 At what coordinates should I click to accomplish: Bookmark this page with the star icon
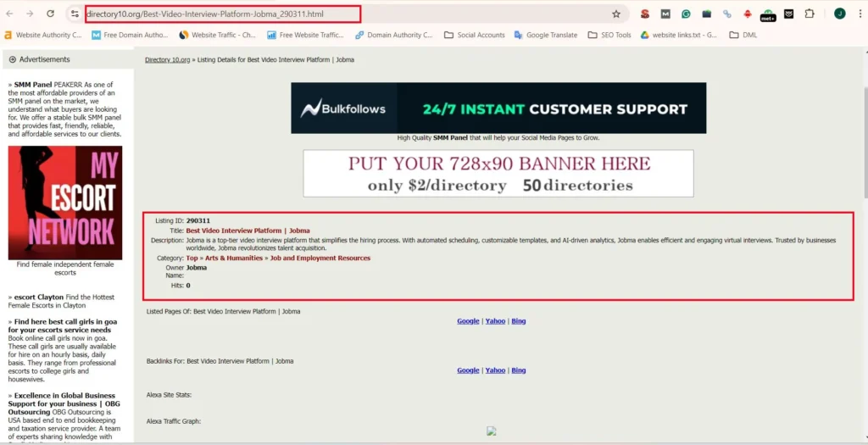[x=616, y=14]
